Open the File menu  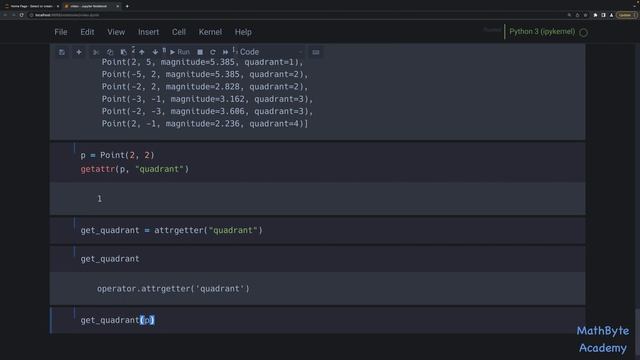coord(61,32)
